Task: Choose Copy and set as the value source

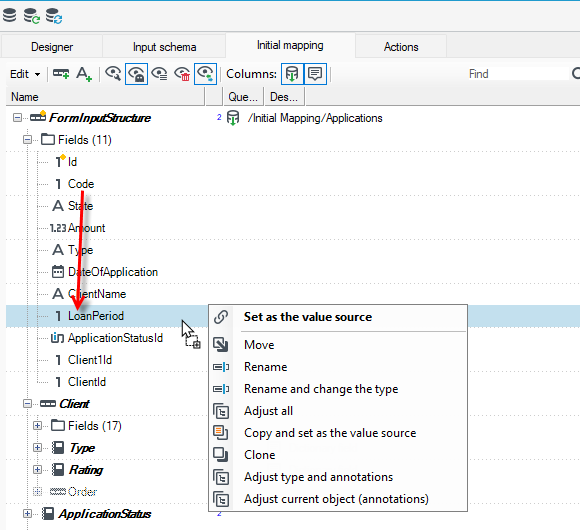Action: [x=338, y=433]
